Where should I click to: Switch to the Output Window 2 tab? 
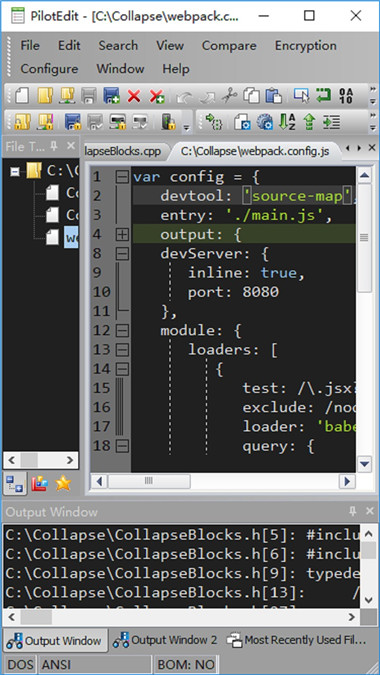(x=165, y=640)
